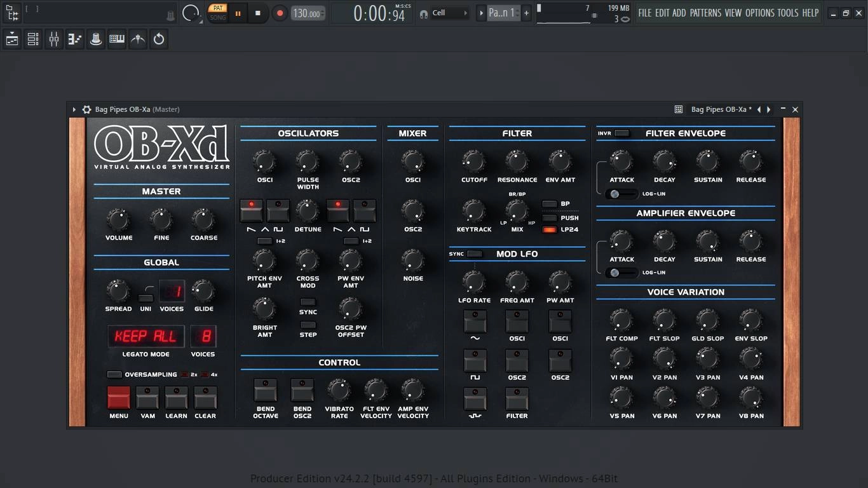Toggle the filter PUSH switch
The width and height of the screenshot is (868, 488).
[x=549, y=218]
